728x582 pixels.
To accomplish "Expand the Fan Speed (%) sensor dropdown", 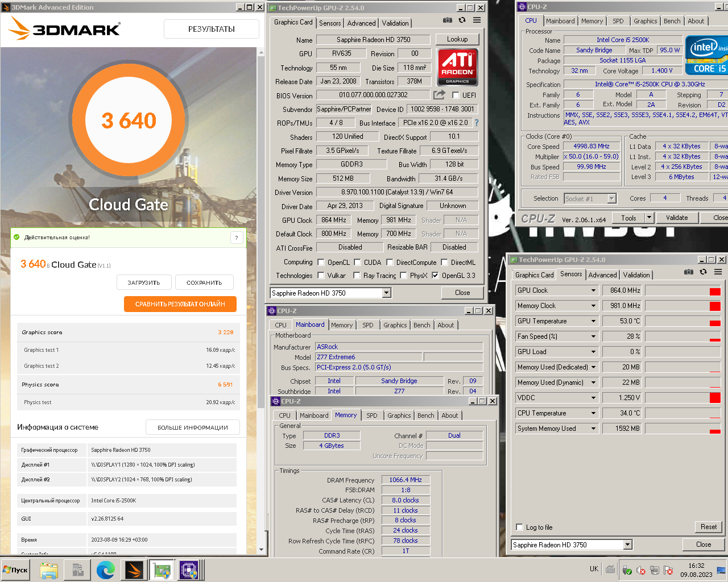I will [593, 336].
